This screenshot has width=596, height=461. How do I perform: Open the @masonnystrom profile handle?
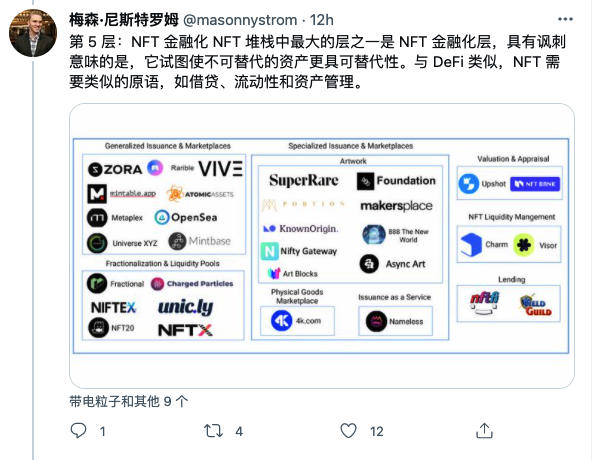(x=240, y=20)
